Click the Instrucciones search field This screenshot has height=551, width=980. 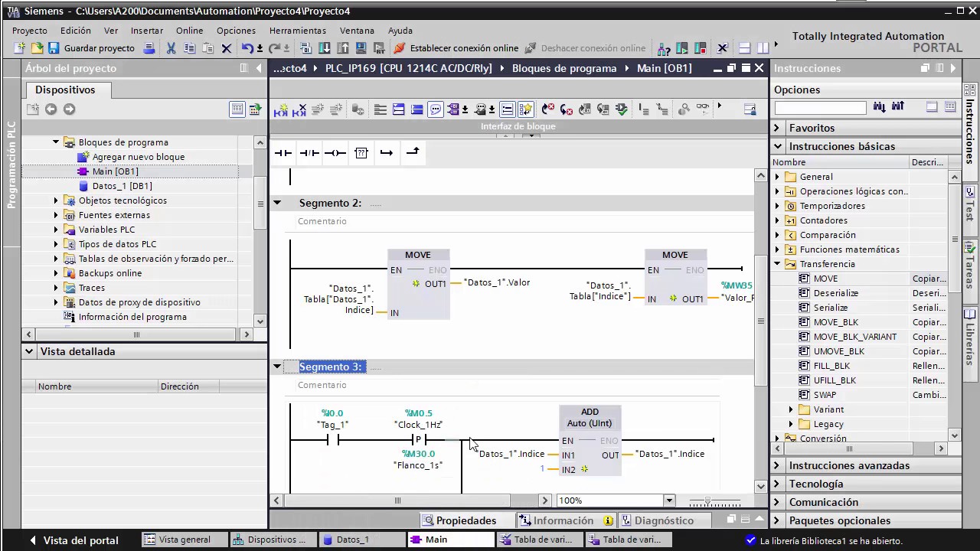coord(820,108)
